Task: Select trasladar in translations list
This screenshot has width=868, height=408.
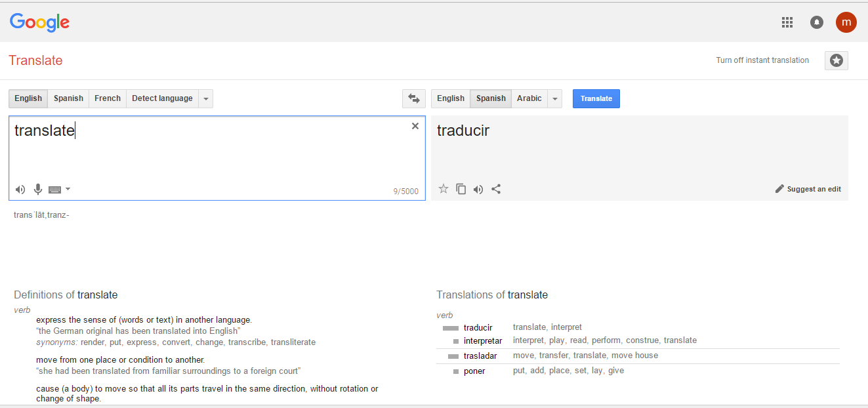Action: pyautogui.click(x=480, y=356)
